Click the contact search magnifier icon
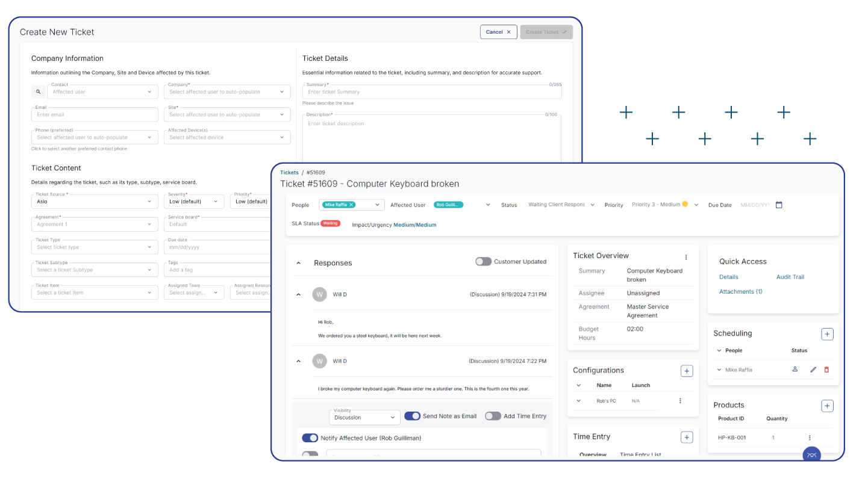This screenshot has height=482, width=868. (x=38, y=92)
